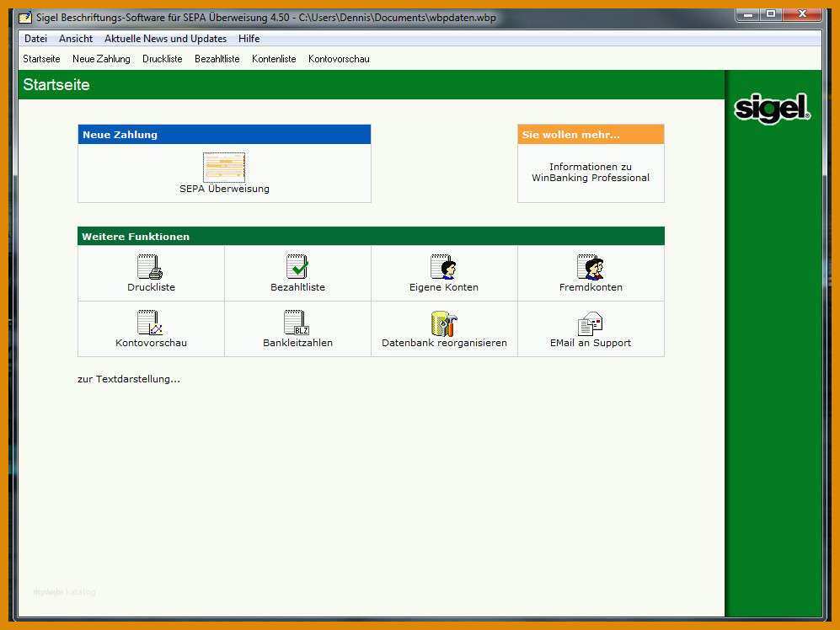Click the Eigene Konten text label

click(x=443, y=288)
